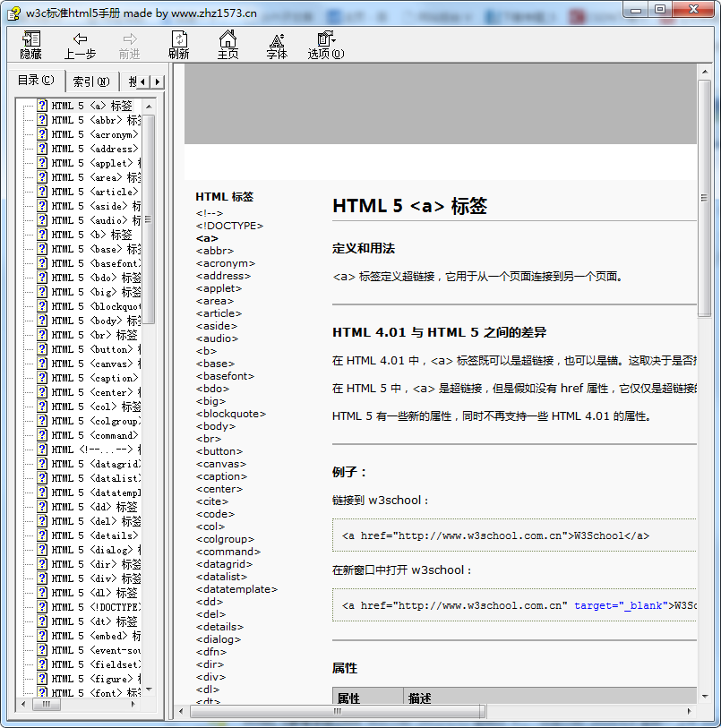Open tree topic HTML 5 <colgroup>

pyautogui.click(x=95, y=421)
